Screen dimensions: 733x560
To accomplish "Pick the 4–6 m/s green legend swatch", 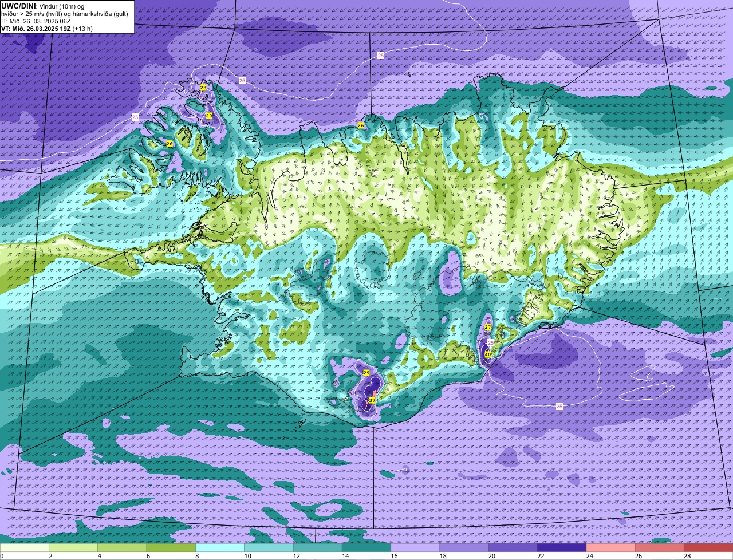I will 122,547.
